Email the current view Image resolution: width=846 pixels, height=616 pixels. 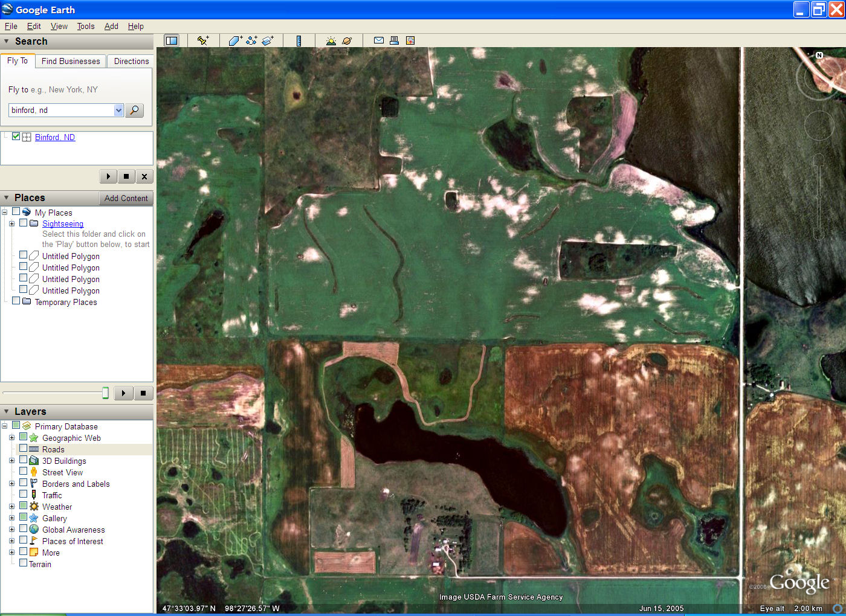pos(379,40)
